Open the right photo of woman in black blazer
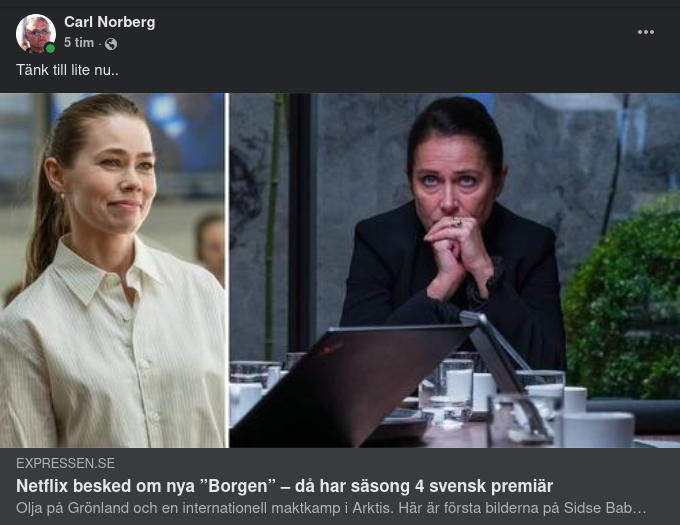Image resolution: width=680 pixels, height=525 pixels. coord(454,271)
